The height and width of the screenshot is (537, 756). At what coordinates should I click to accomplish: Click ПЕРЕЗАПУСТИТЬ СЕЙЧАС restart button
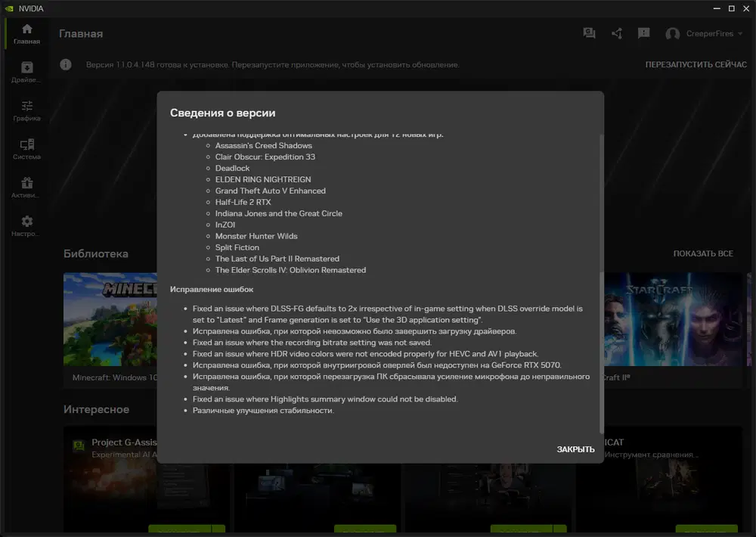pyautogui.click(x=696, y=64)
